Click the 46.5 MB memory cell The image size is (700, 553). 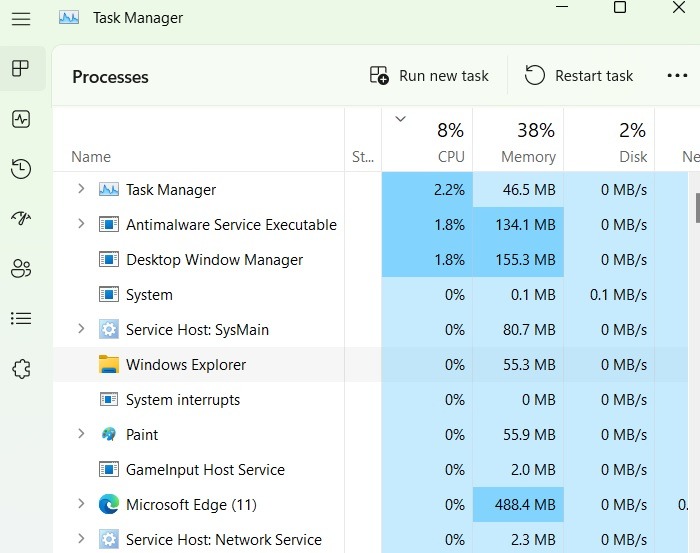pyautogui.click(x=518, y=189)
